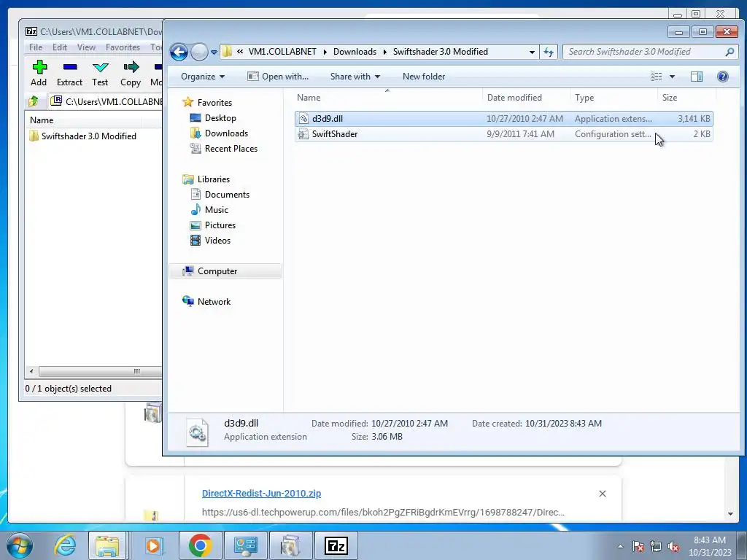Refresh the Explorer folder view

tap(549, 52)
